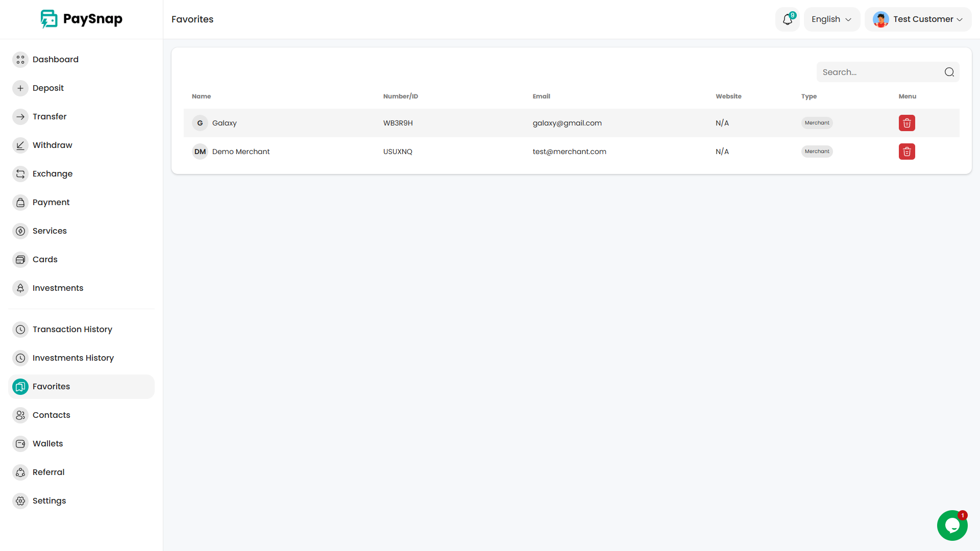This screenshot has height=551, width=980.
Task: Open the live chat bubble
Action: pyautogui.click(x=952, y=525)
